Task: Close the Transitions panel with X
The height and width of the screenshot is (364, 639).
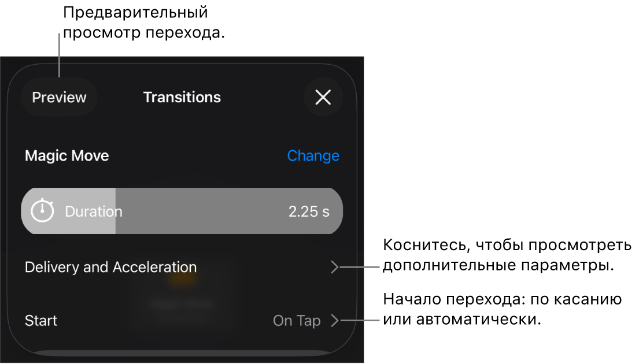Action: [x=323, y=97]
